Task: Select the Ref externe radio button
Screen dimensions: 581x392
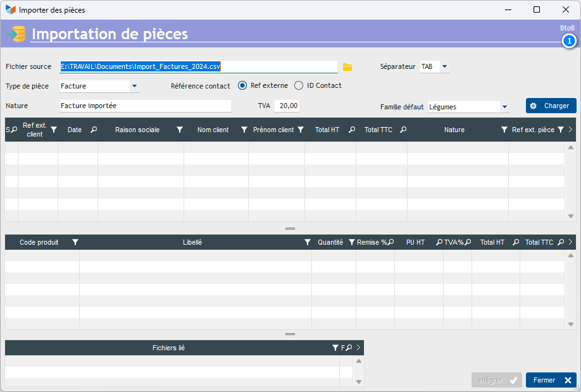Action: (242, 86)
